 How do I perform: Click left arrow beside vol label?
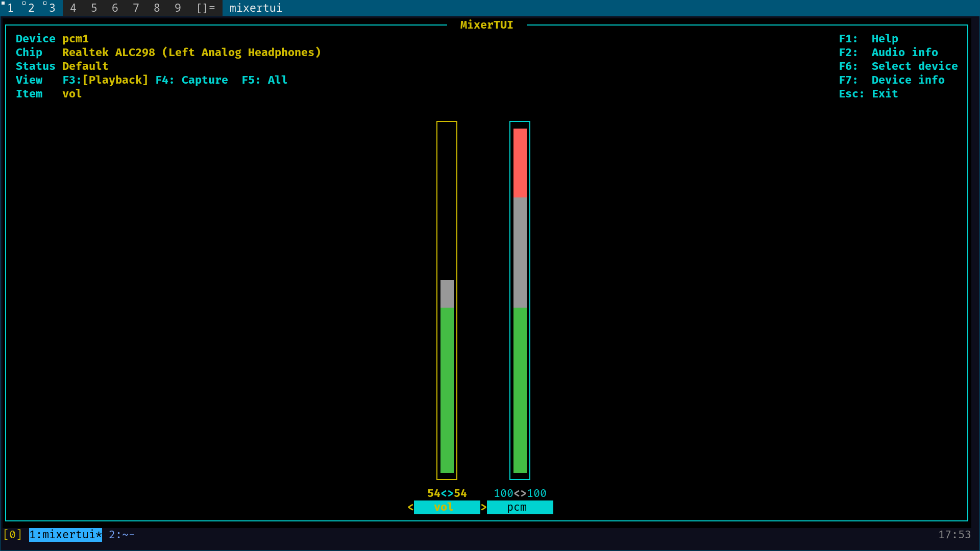pyautogui.click(x=410, y=507)
